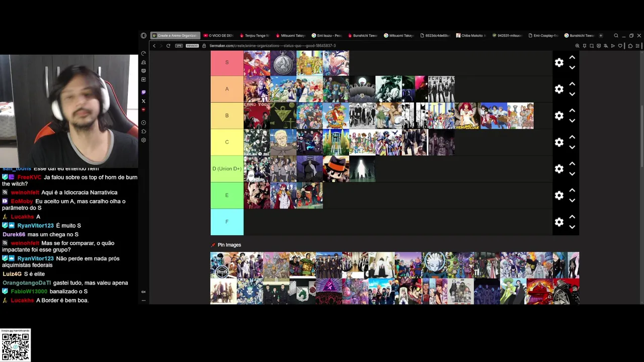
Task: Open settings gear for C tier row
Action: pos(559,142)
